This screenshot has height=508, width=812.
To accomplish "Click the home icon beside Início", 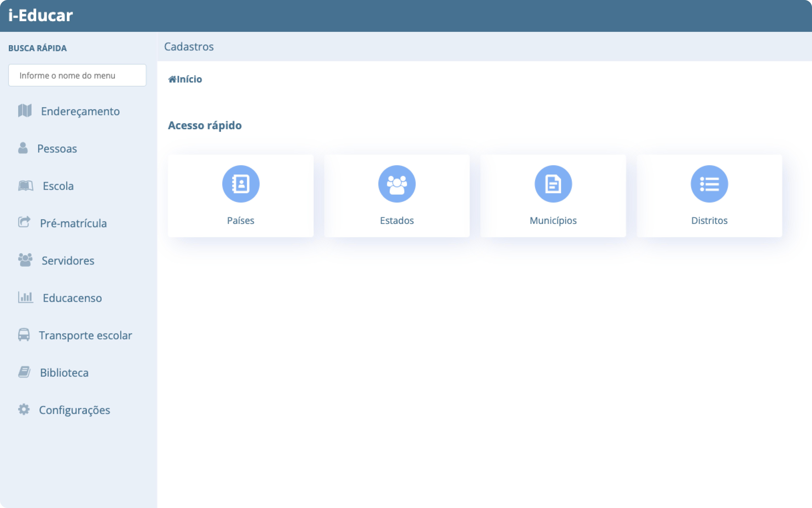I will (x=172, y=79).
